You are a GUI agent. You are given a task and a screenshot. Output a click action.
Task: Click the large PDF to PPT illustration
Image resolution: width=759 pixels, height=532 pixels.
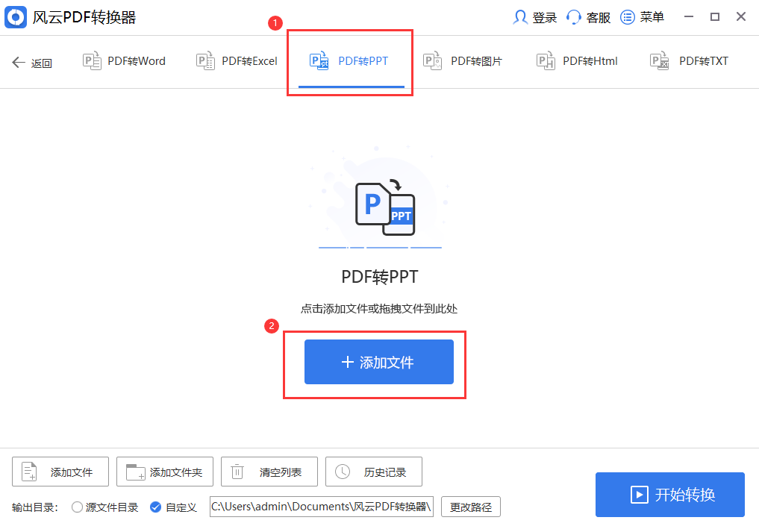(385, 207)
